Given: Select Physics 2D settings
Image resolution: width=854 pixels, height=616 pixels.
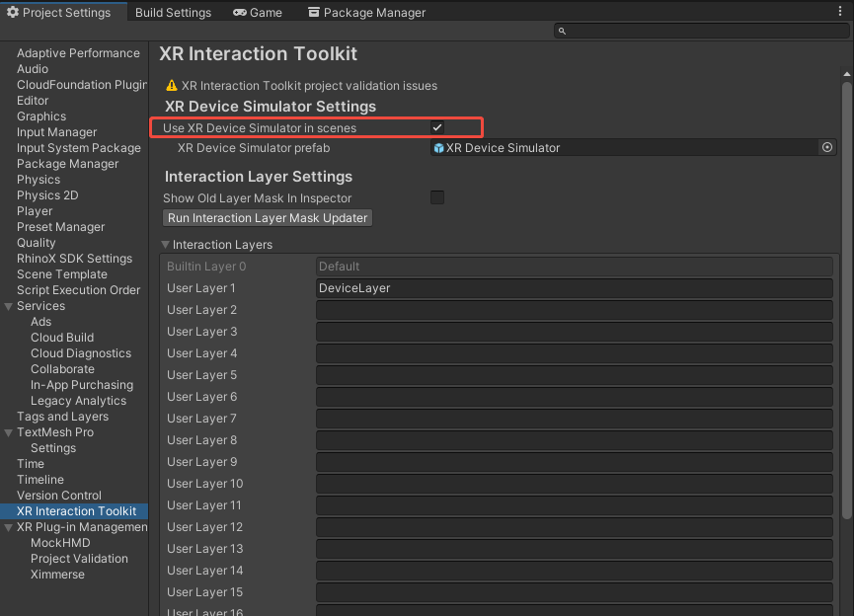Looking at the screenshot, I should tap(47, 195).
